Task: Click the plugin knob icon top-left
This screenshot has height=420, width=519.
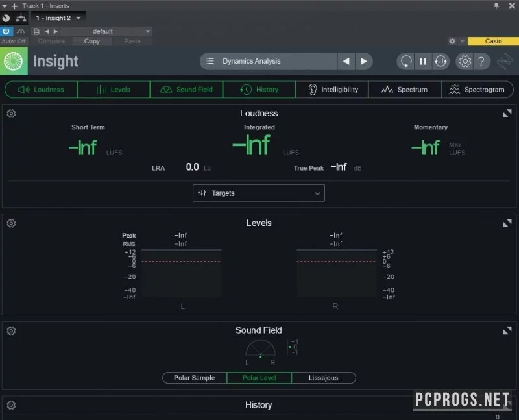Action: pos(6,18)
